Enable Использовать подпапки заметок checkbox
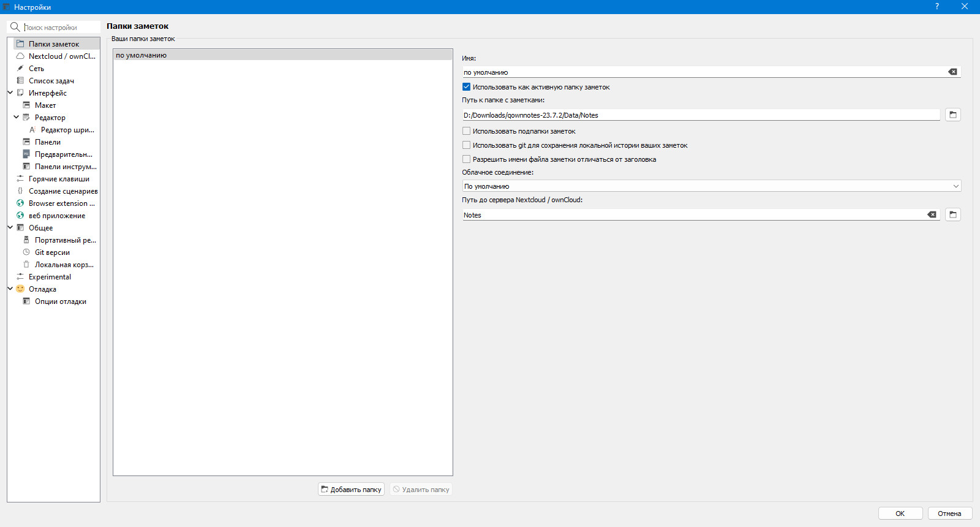Screen dimensions: 980x527 coord(466,131)
